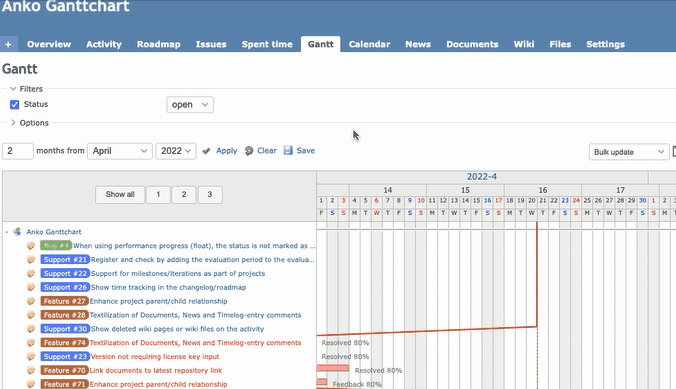
Task: Click the Save floppy disk icon
Action: (x=288, y=151)
